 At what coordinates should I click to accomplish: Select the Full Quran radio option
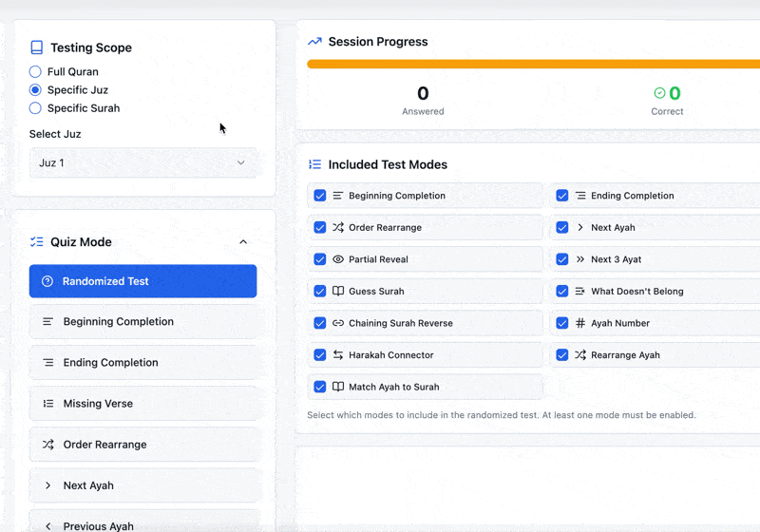tap(35, 72)
